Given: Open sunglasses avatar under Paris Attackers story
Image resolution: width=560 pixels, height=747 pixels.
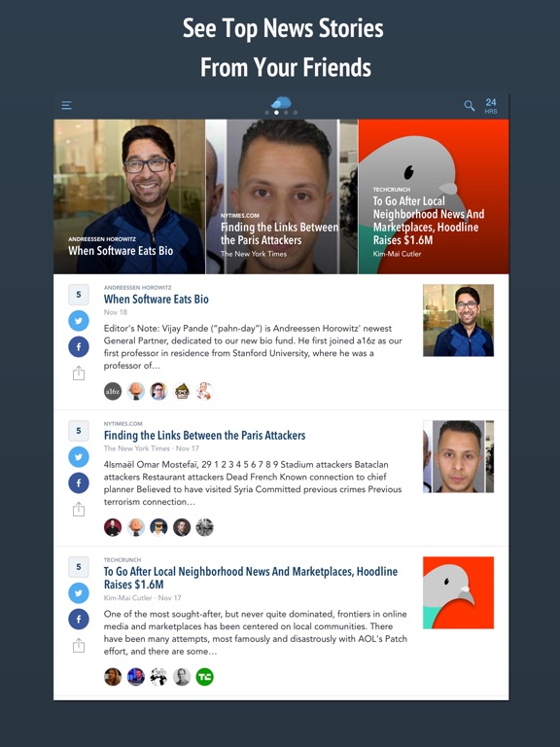Looking at the screenshot, I should pos(158,527).
